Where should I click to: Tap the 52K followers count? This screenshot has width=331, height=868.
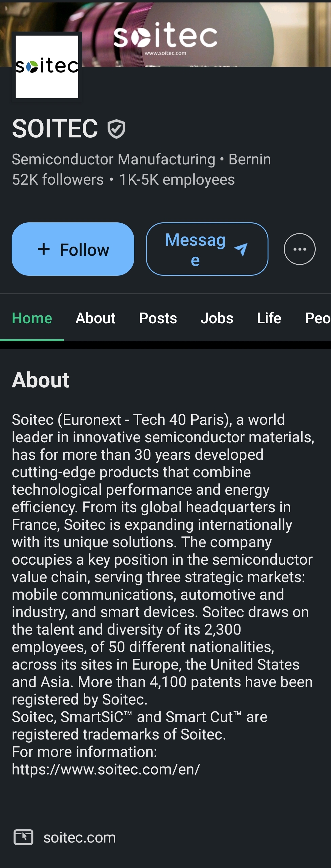58,180
